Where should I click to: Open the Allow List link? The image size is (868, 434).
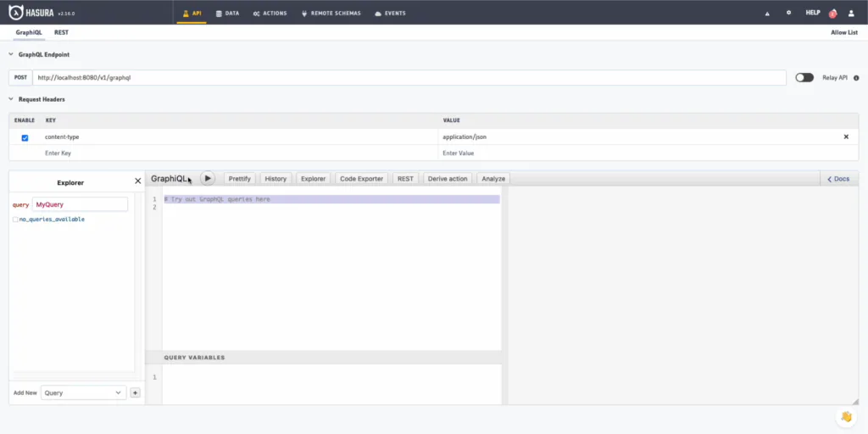[x=844, y=33]
